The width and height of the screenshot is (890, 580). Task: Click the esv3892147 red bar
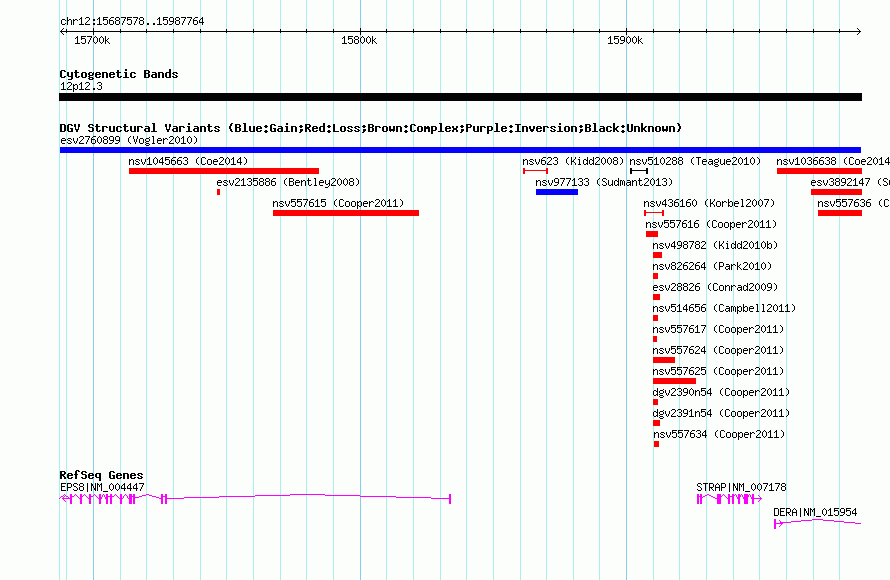(836, 192)
